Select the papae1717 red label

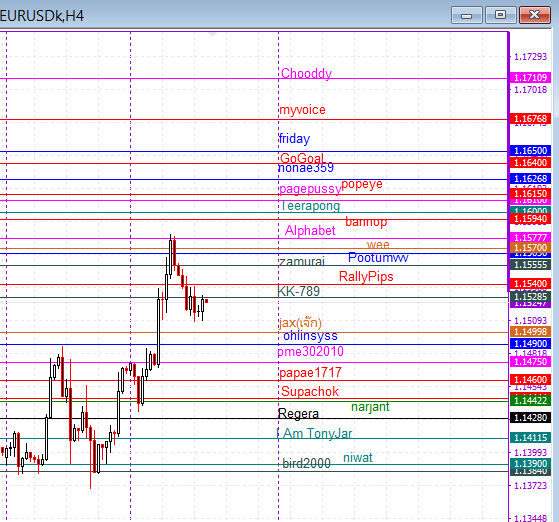click(310, 373)
